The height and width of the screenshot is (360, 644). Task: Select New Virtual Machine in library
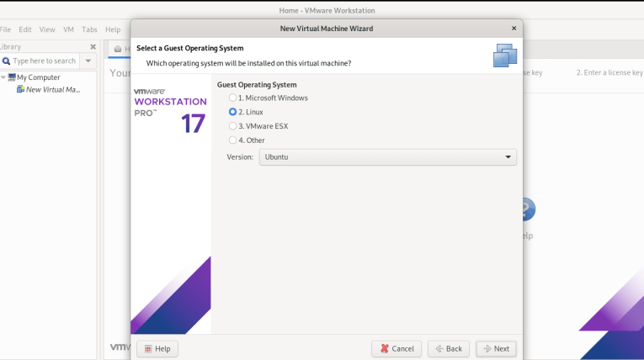53,89
